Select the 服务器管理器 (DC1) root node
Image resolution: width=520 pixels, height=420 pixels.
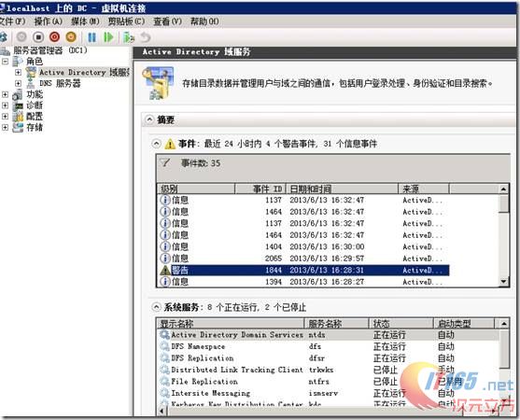click(x=50, y=50)
